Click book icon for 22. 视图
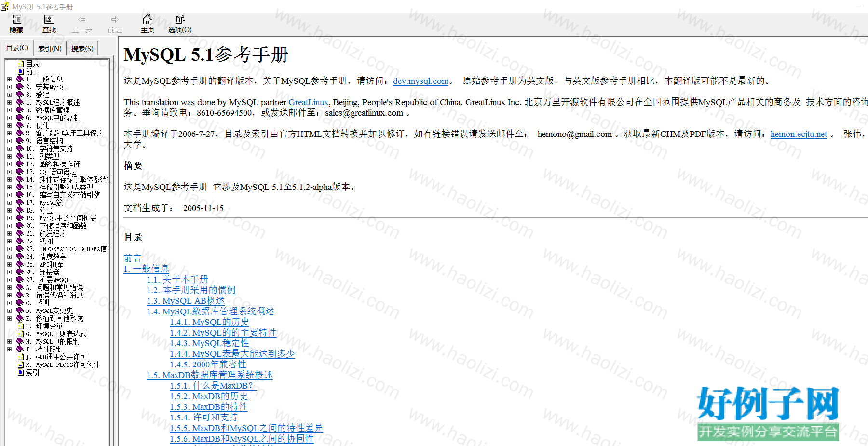The width and height of the screenshot is (868, 446). (20, 241)
